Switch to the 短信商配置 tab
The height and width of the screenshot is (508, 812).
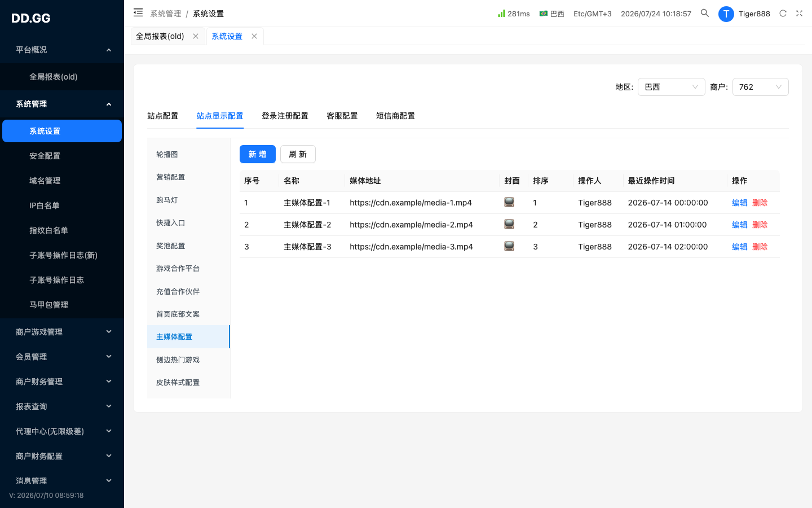point(395,116)
